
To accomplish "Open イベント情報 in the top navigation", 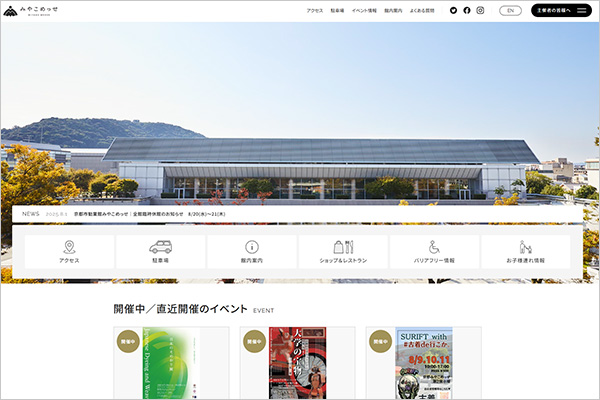I will (x=364, y=11).
